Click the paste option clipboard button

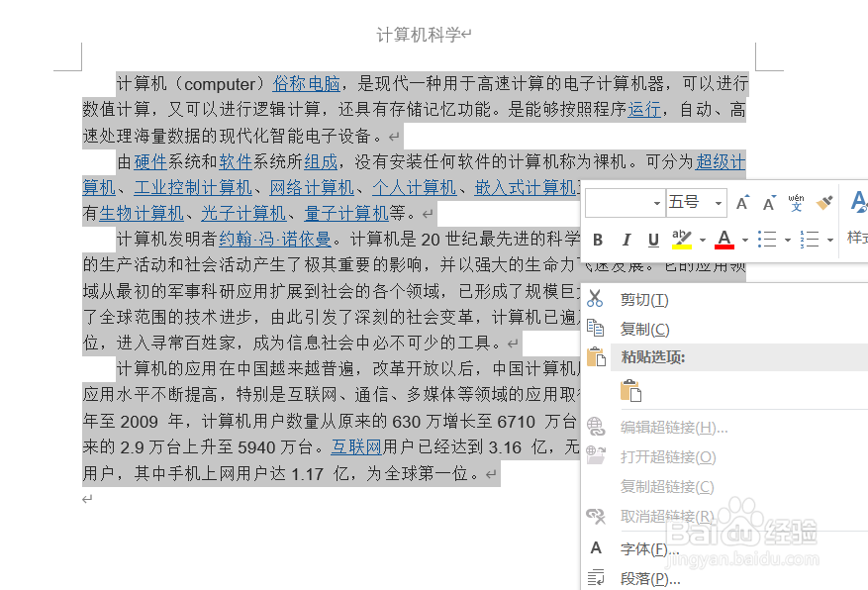pos(631,390)
